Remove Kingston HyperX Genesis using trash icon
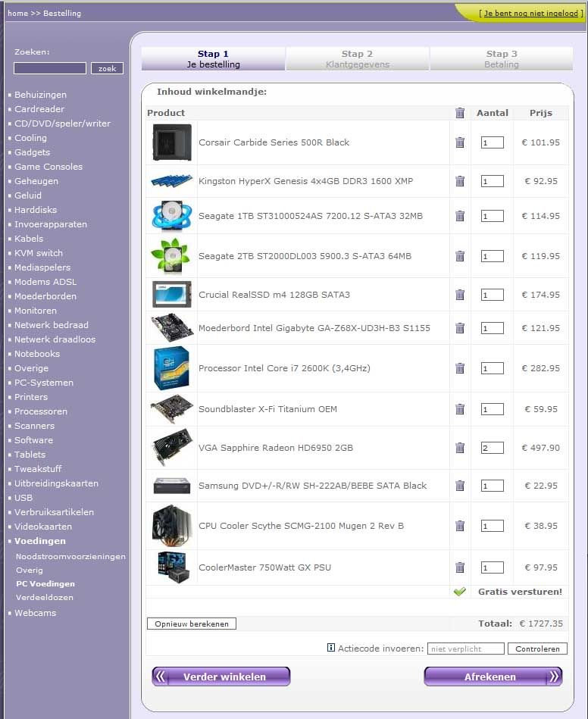Screen dimensions: 588x719 pyautogui.click(x=460, y=181)
